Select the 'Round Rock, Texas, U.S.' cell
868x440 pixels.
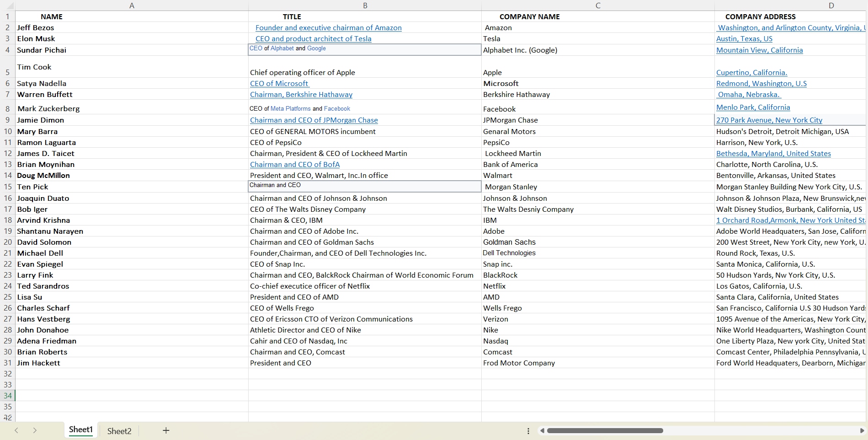point(791,253)
